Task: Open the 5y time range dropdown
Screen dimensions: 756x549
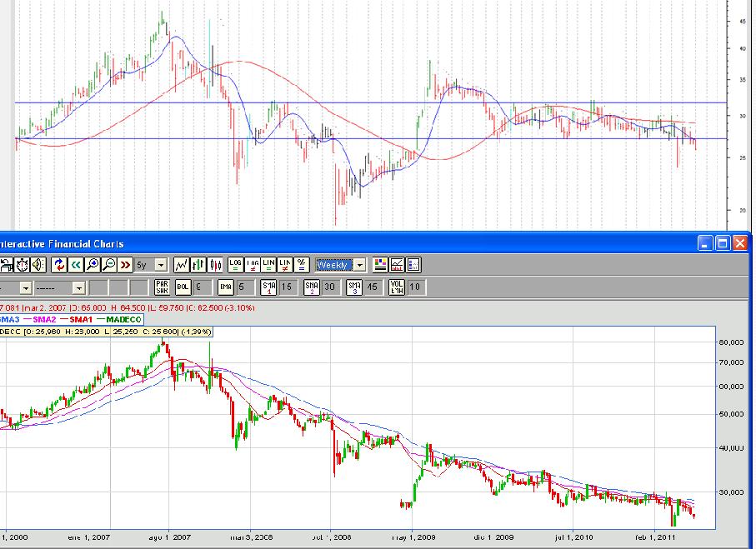Action: tap(161, 265)
